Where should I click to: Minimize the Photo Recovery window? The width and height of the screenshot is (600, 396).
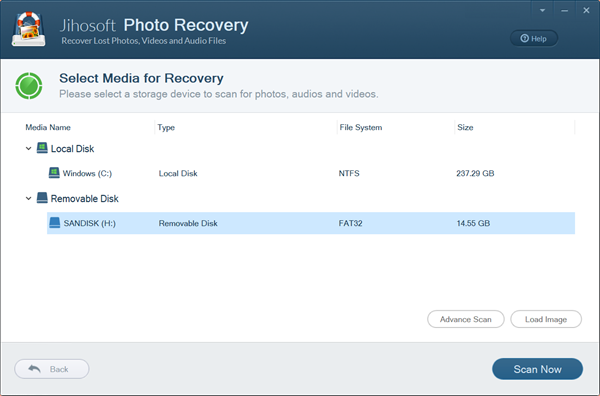[x=564, y=11]
